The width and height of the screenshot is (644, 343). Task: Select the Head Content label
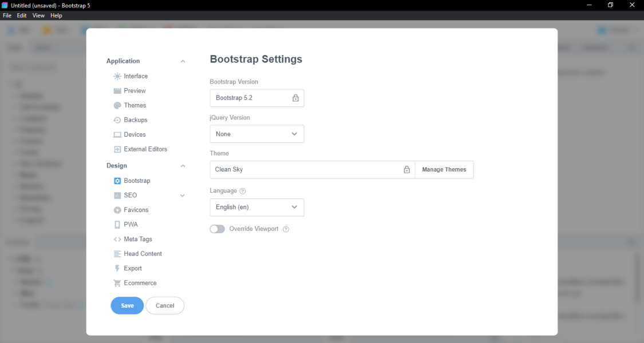tap(143, 254)
